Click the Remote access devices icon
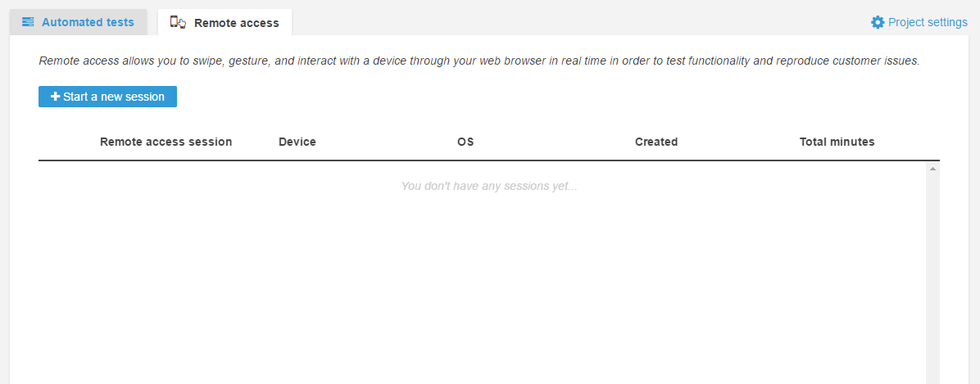 click(x=178, y=23)
